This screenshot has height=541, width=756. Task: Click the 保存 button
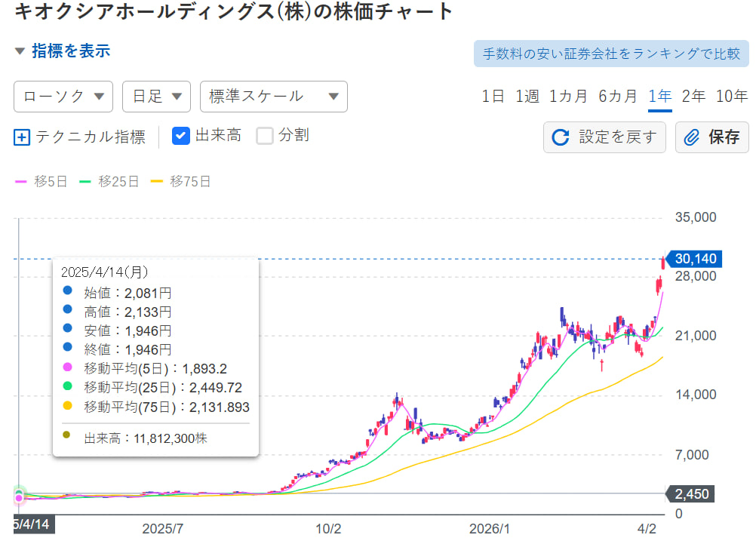[x=711, y=137]
